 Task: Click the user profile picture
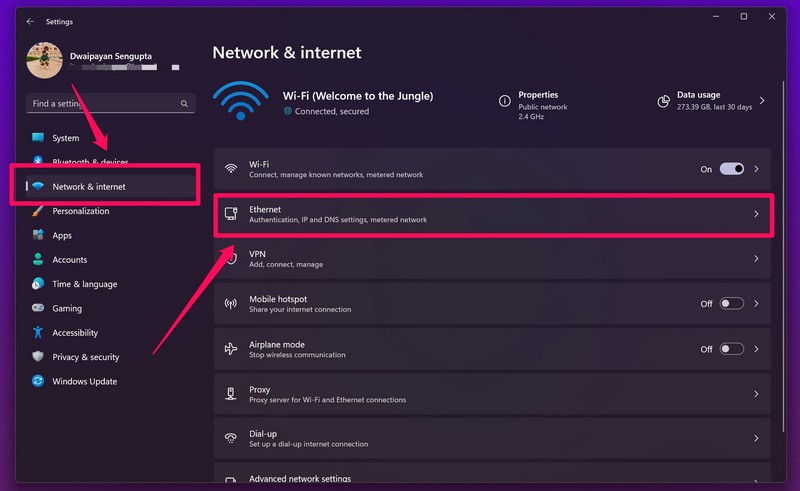click(44, 60)
